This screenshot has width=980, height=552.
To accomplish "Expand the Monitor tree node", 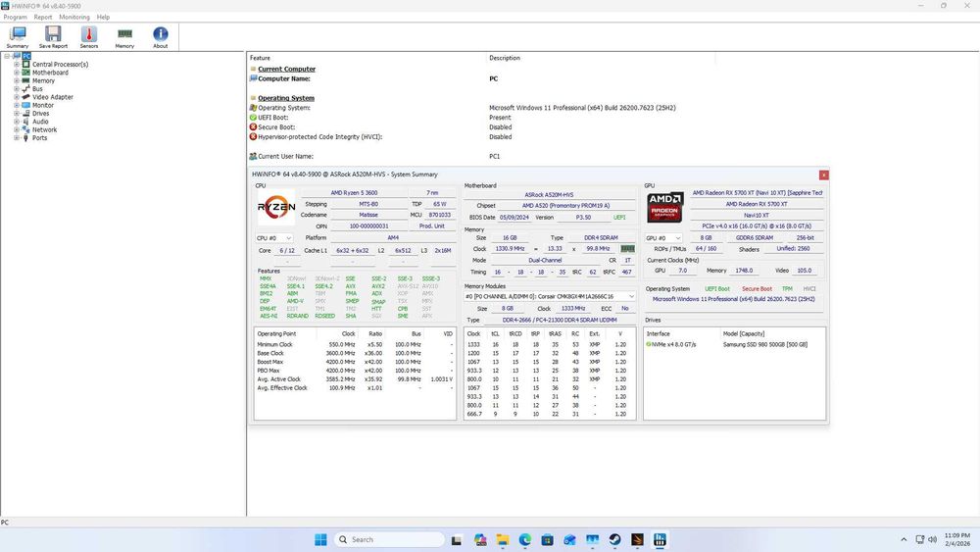I will tap(17, 105).
